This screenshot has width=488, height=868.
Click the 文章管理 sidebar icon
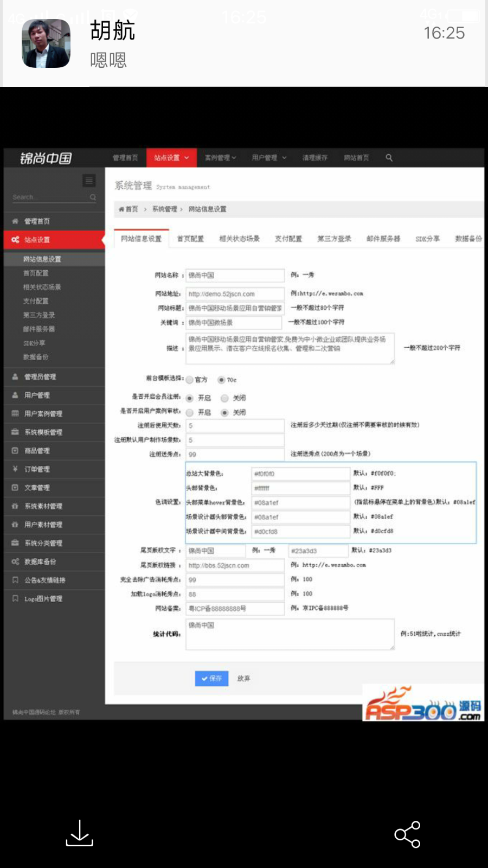tap(15, 487)
